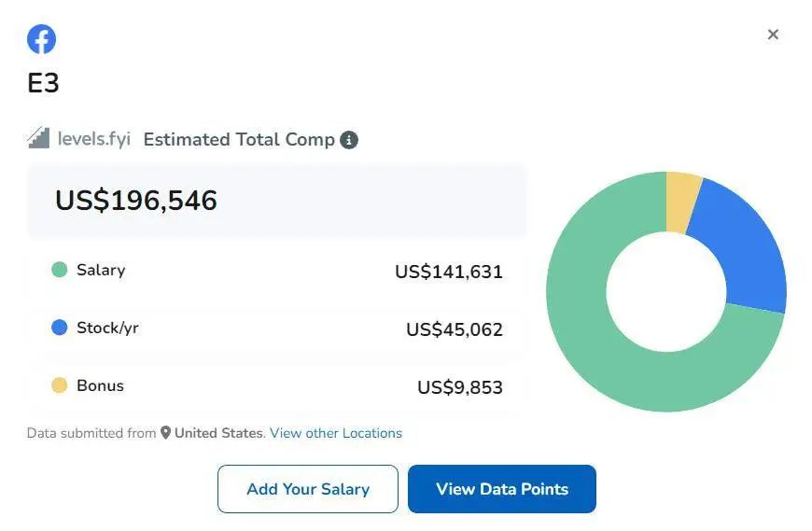Click the E3 level heading
The image size is (812, 531).
tap(43, 83)
